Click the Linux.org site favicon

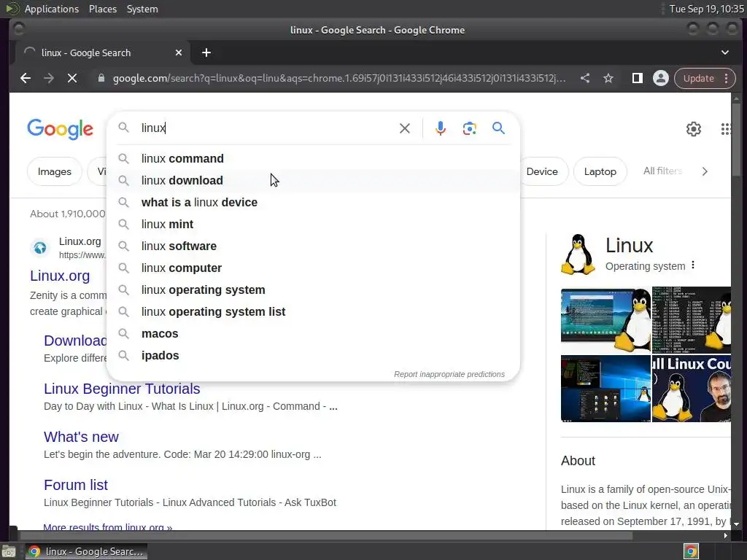(40, 248)
